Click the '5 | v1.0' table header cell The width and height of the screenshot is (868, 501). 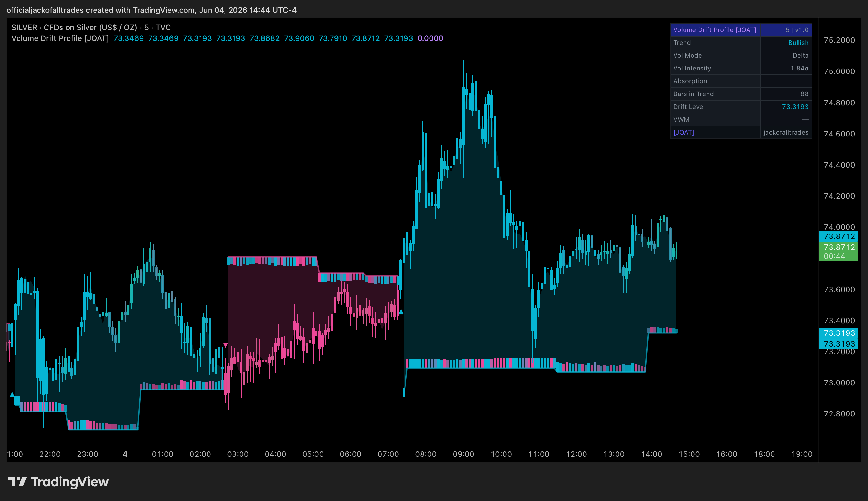pos(786,30)
